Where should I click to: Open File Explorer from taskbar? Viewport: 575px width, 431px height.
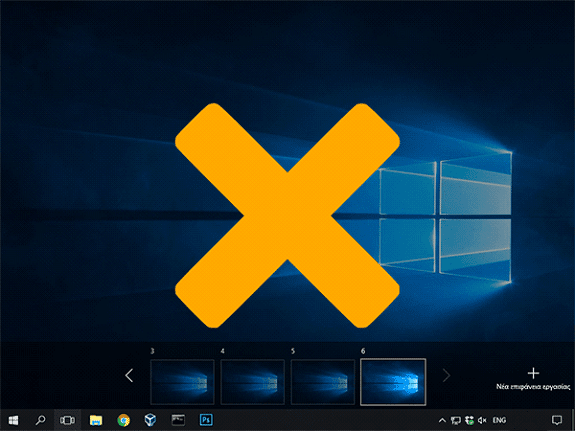point(96,420)
